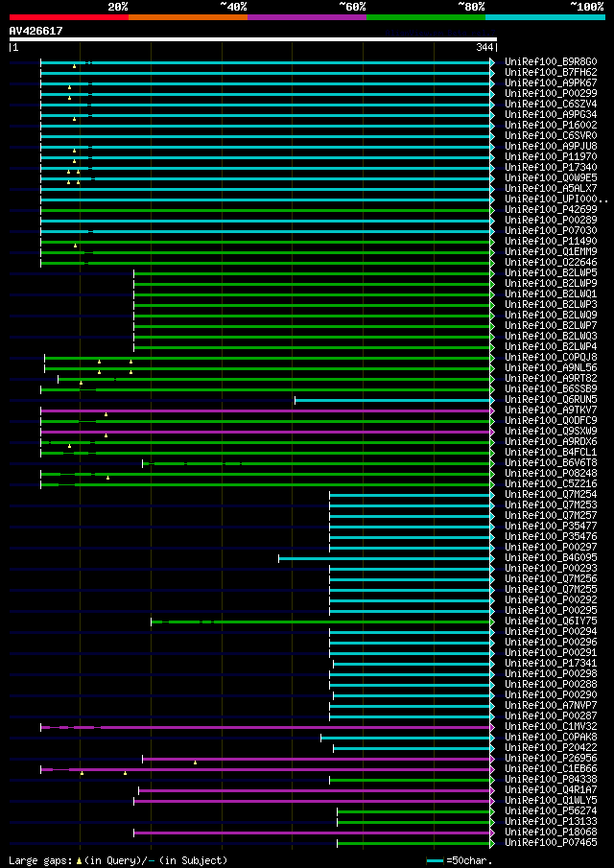Select the UniRef100_P07030 label

pyautogui.click(x=551, y=231)
